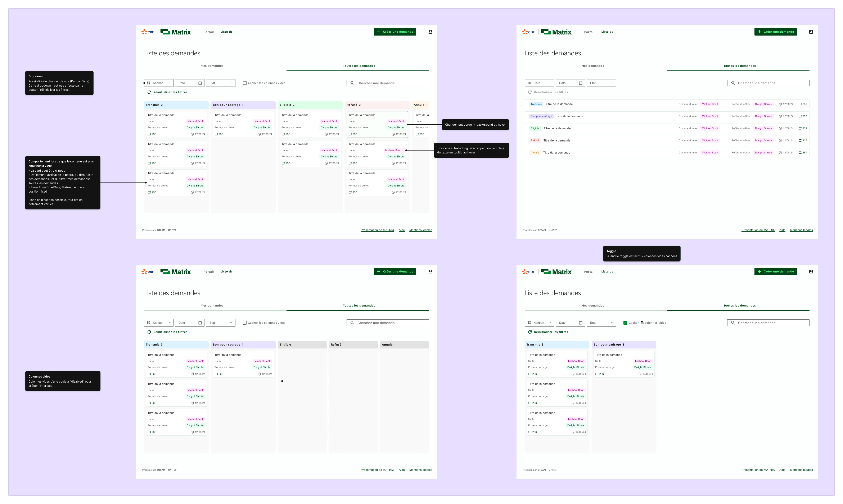Enable Cacher les colonnes vides on the greyed-columns screen
Image resolution: width=843 pixels, height=504 pixels.
244,323
